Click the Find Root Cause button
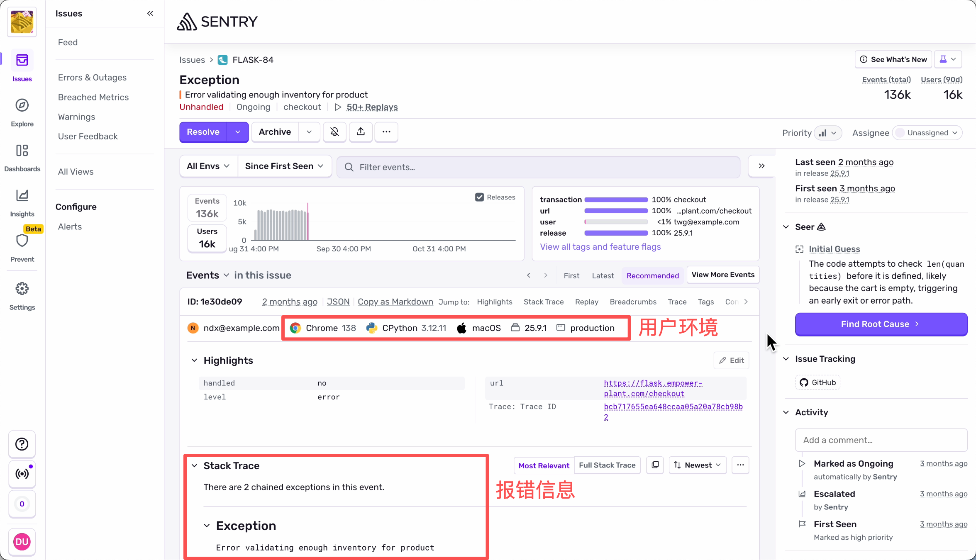 pos(881,324)
